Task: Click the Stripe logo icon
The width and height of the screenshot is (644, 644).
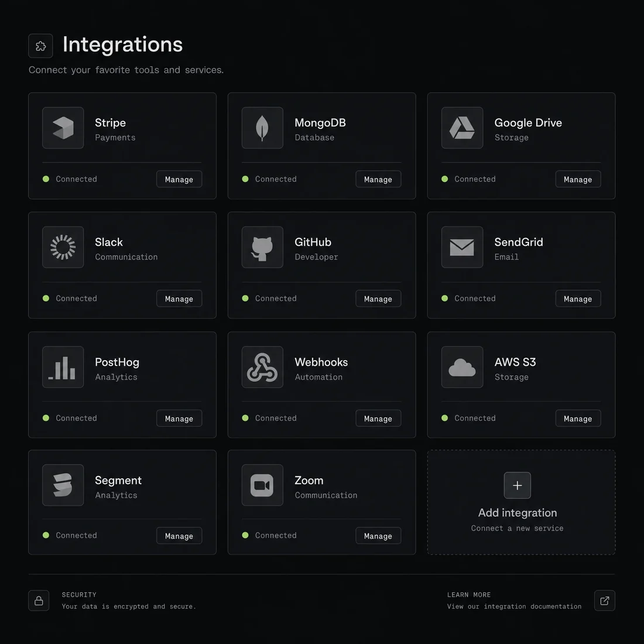Action: click(63, 128)
